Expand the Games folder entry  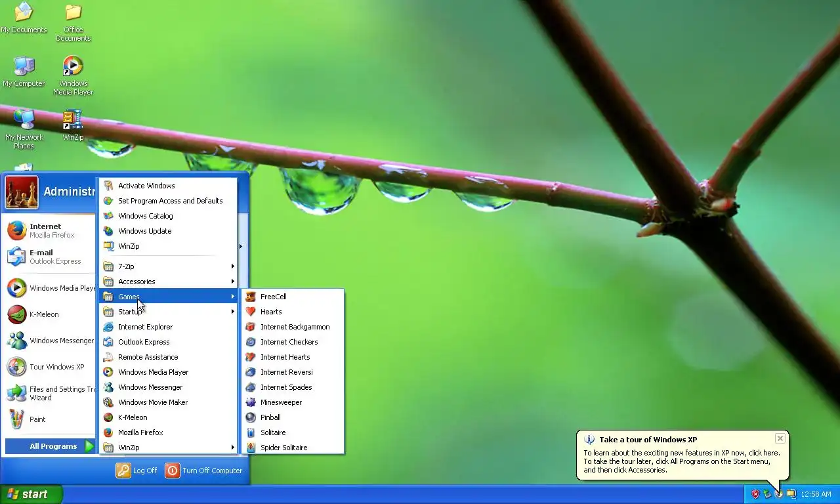168,297
